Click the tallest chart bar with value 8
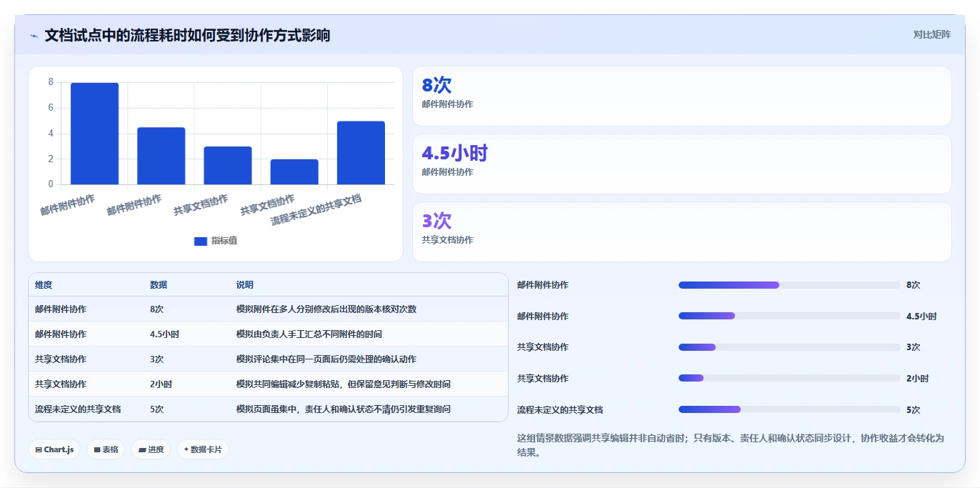Image resolution: width=980 pixels, height=488 pixels. [94, 134]
